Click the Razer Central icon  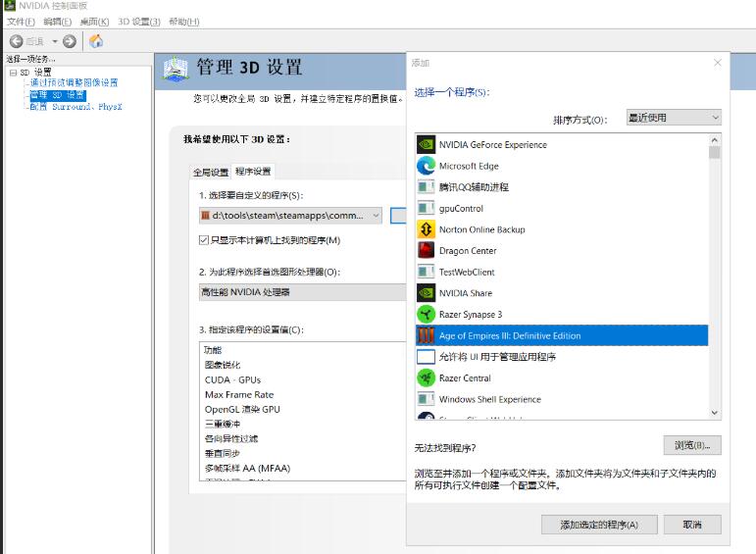(426, 378)
